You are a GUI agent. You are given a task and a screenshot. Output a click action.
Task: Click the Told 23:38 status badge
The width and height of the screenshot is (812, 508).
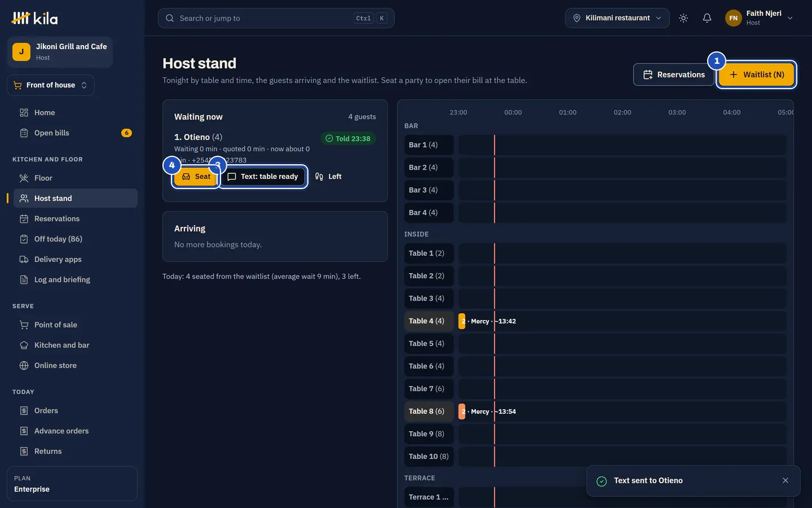[348, 138]
